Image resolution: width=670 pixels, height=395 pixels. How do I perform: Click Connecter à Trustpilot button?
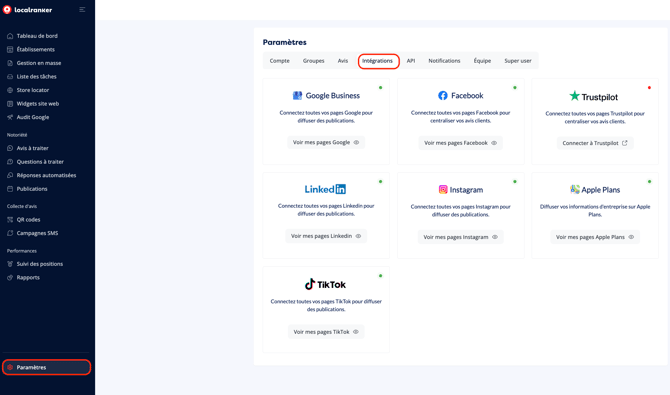coord(595,143)
